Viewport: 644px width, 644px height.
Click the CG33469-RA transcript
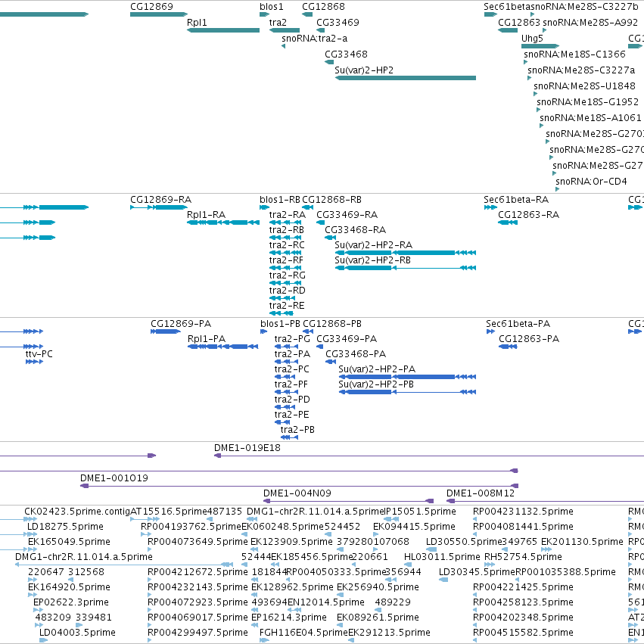(x=320, y=222)
